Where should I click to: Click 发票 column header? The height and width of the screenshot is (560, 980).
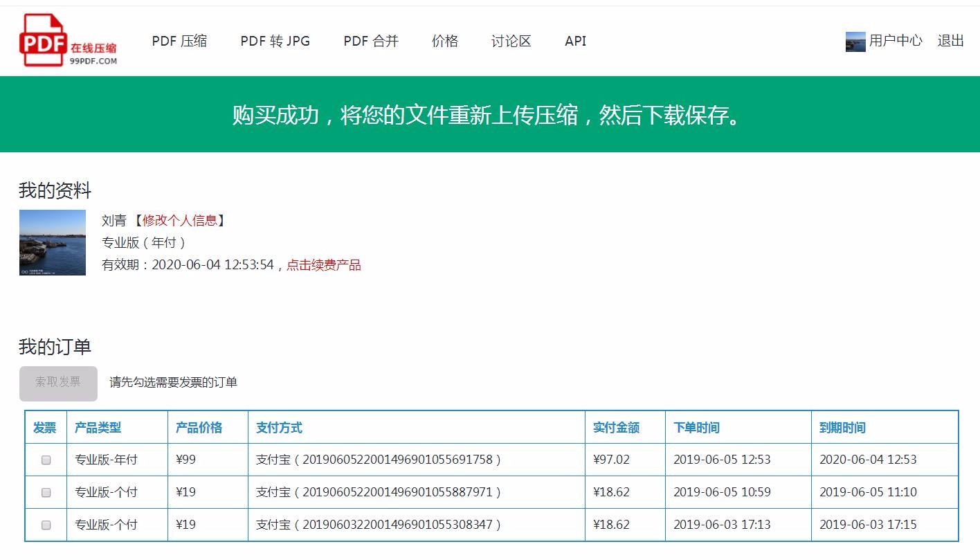pos(45,428)
